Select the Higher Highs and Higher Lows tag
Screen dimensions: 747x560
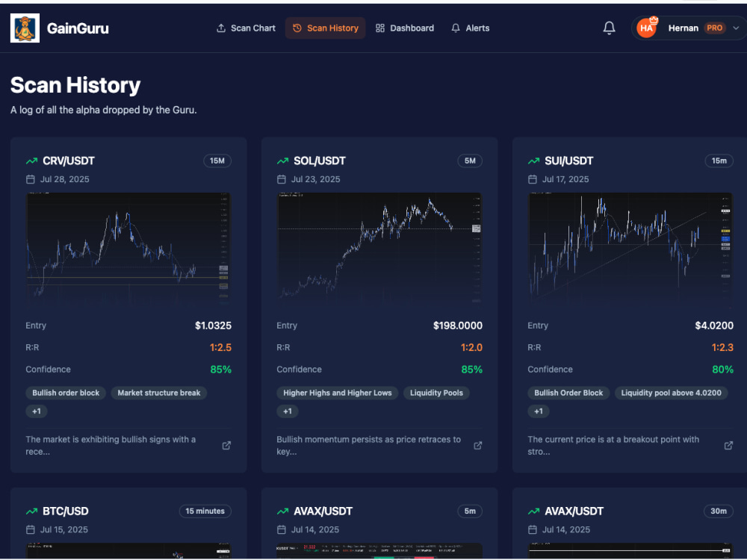pos(338,393)
